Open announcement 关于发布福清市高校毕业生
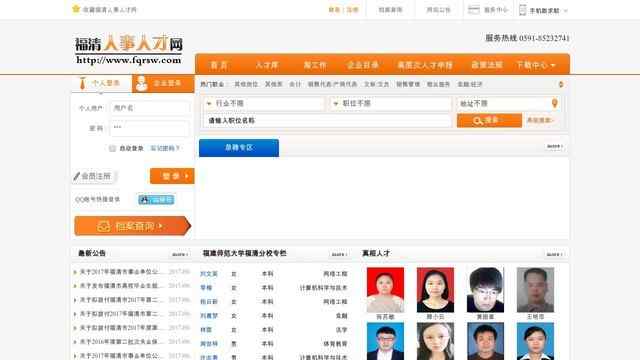This screenshot has height=360, width=640. coord(121,286)
